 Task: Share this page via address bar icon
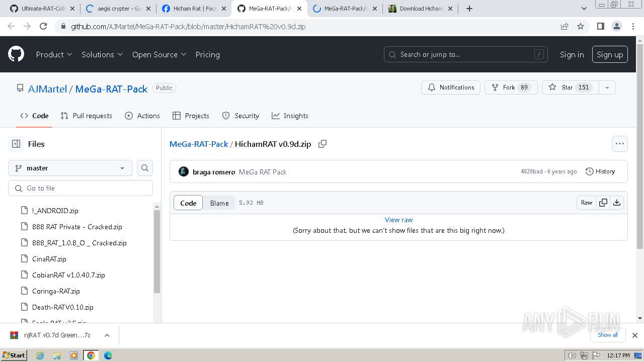(x=565, y=26)
